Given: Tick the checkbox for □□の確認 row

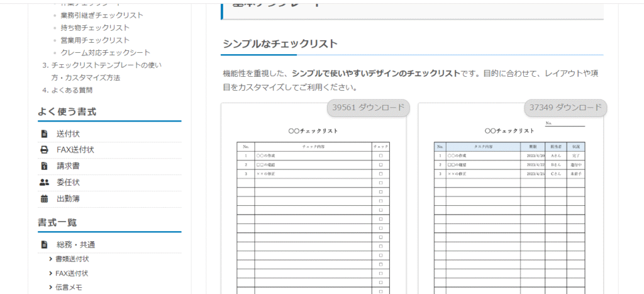Looking at the screenshot, I should [380, 164].
